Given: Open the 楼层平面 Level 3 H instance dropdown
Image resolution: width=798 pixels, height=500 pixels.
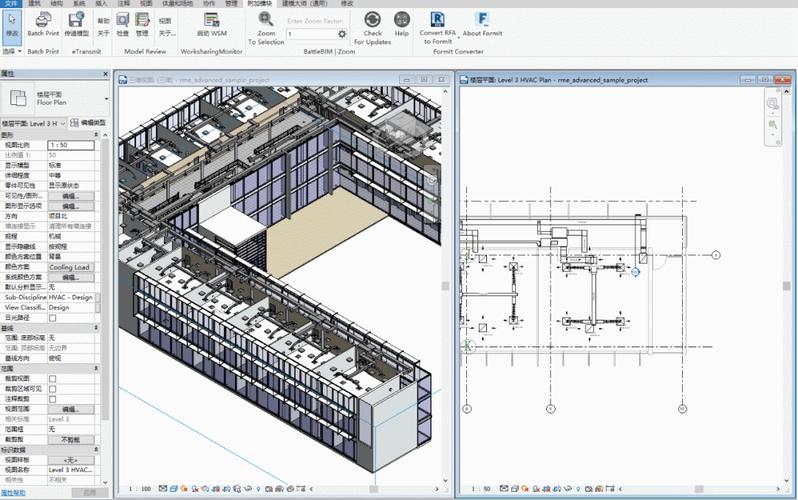Looking at the screenshot, I should [63, 122].
